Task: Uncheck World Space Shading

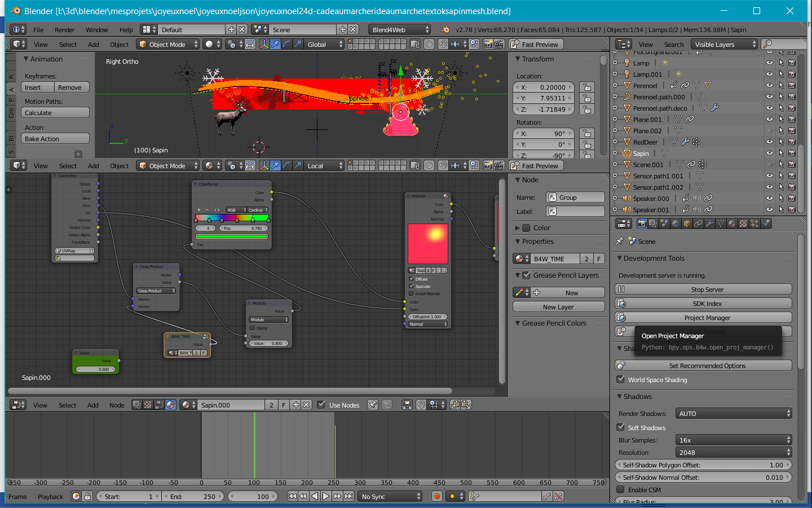Action: (x=621, y=379)
